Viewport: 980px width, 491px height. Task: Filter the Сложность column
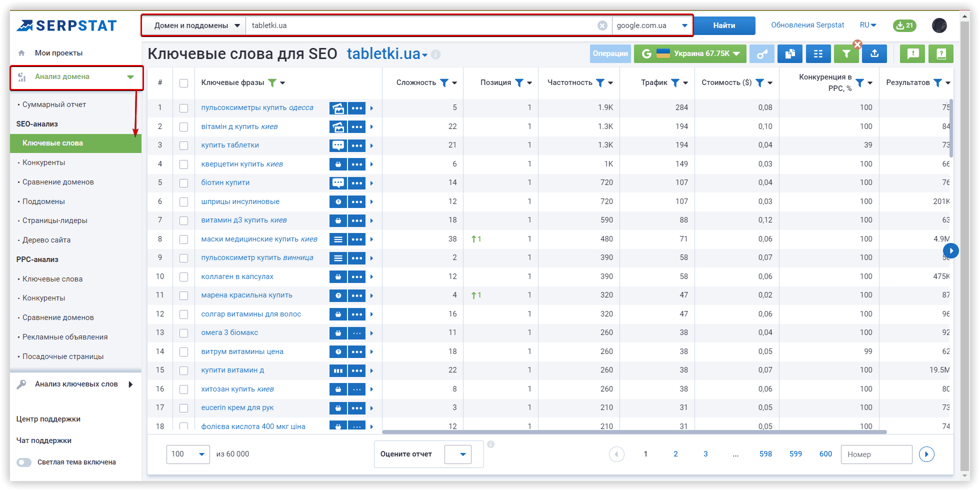coord(444,83)
